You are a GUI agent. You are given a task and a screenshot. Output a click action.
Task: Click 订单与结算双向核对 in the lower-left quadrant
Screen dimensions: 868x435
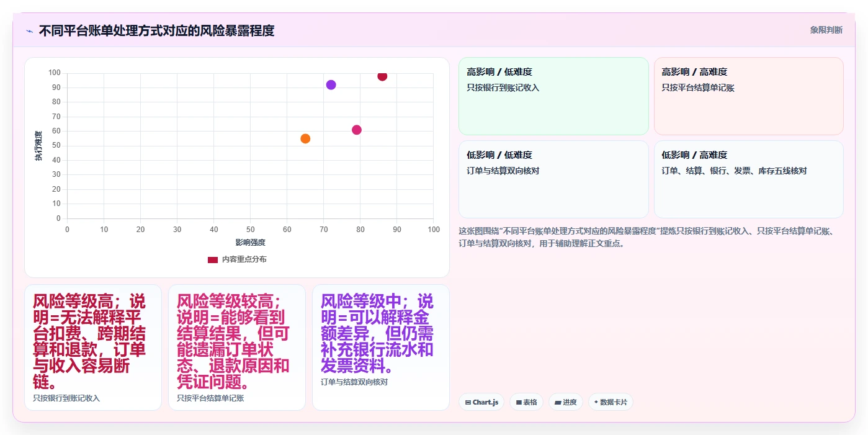[x=503, y=171]
